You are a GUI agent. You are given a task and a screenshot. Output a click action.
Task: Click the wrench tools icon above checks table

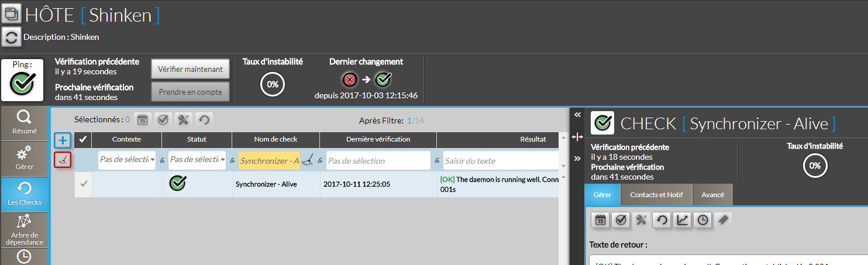tap(184, 120)
